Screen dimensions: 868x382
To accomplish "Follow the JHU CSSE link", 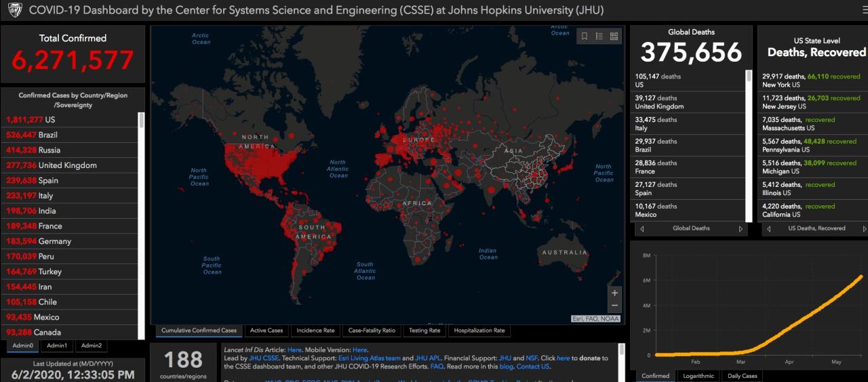I will [264, 358].
